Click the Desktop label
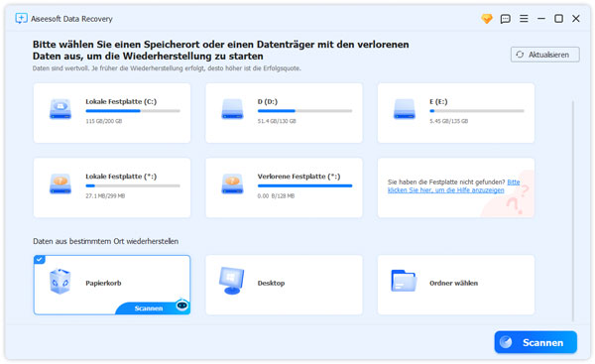The image size is (595, 364). (x=271, y=283)
